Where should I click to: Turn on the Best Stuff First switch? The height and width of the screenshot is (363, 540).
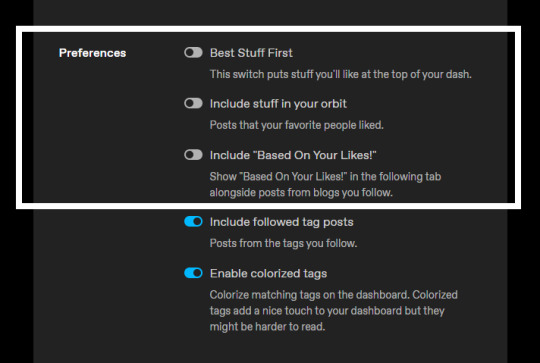click(x=193, y=53)
